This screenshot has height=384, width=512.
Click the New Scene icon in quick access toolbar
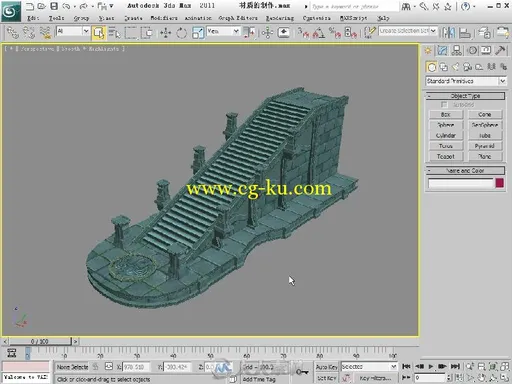click(30, 6)
